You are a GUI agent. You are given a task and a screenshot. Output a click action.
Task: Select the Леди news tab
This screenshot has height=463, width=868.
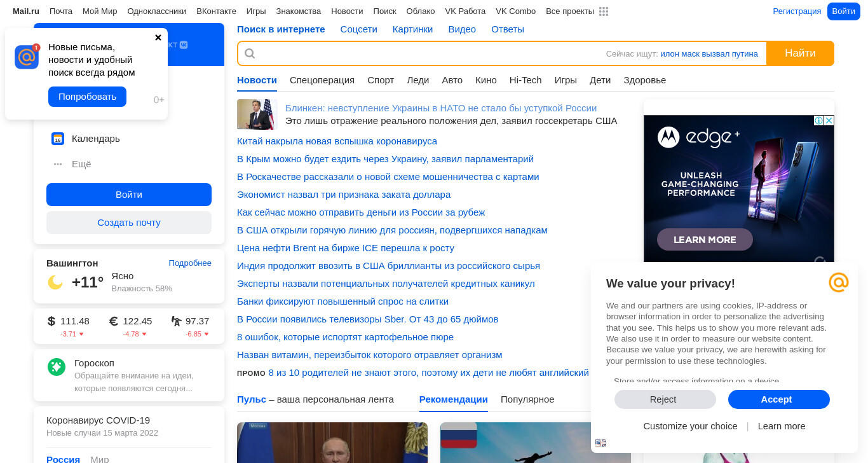418,80
